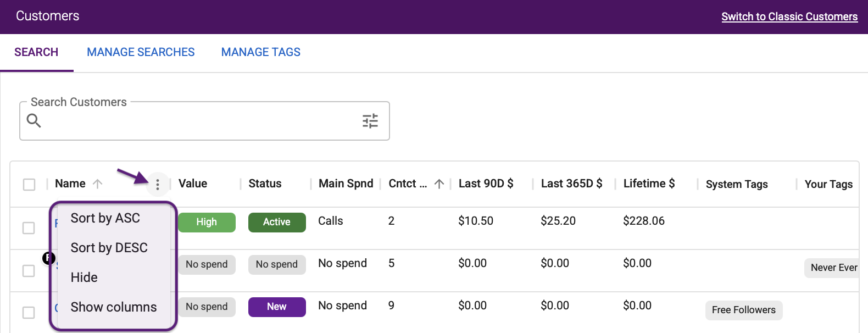The height and width of the screenshot is (333, 868).
Task: Choose Sort by DESC
Action: (109, 248)
